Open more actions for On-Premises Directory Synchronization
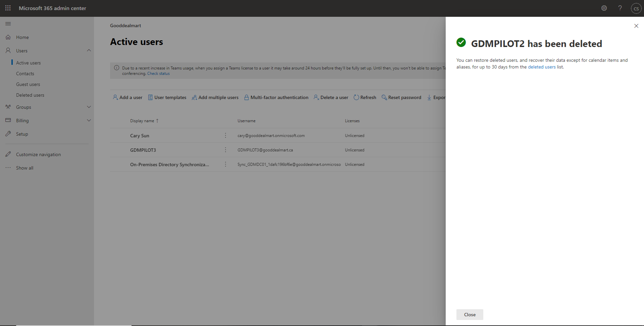The height and width of the screenshot is (326, 644). tap(226, 164)
